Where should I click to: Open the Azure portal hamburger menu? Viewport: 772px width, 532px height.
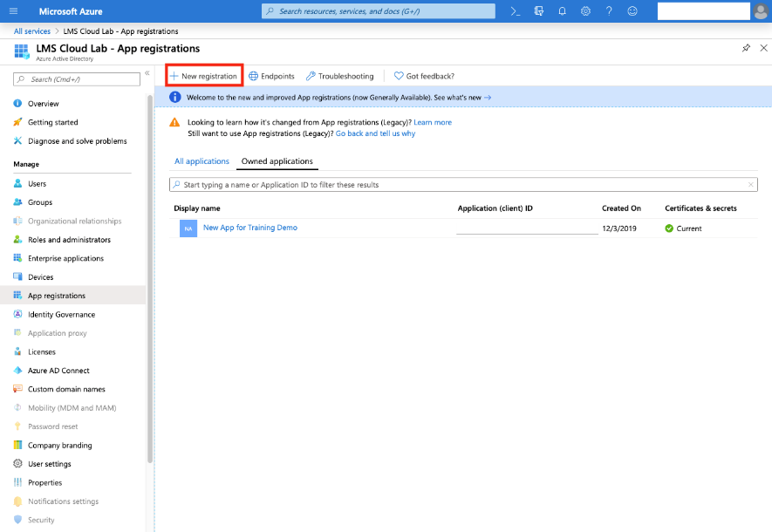[13, 10]
